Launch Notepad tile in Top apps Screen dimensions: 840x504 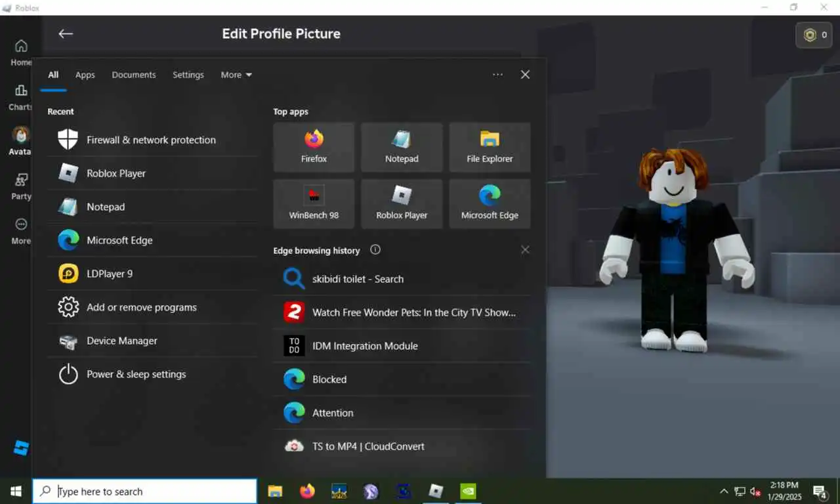coord(402,147)
